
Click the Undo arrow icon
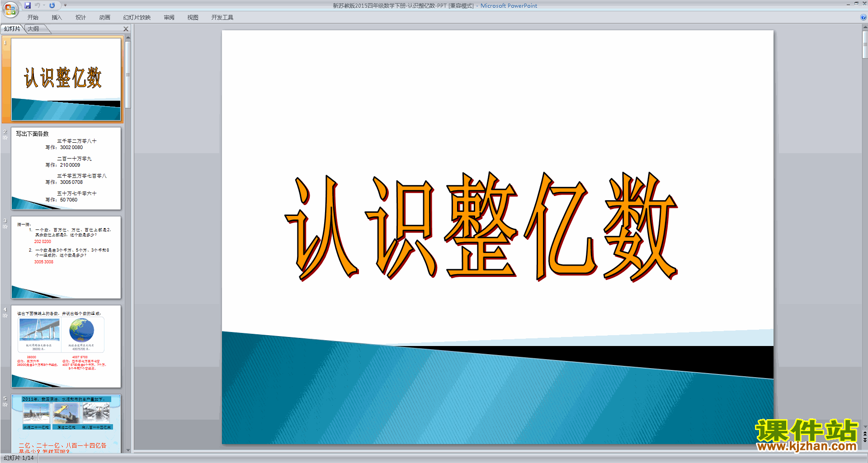click(38, 5)
